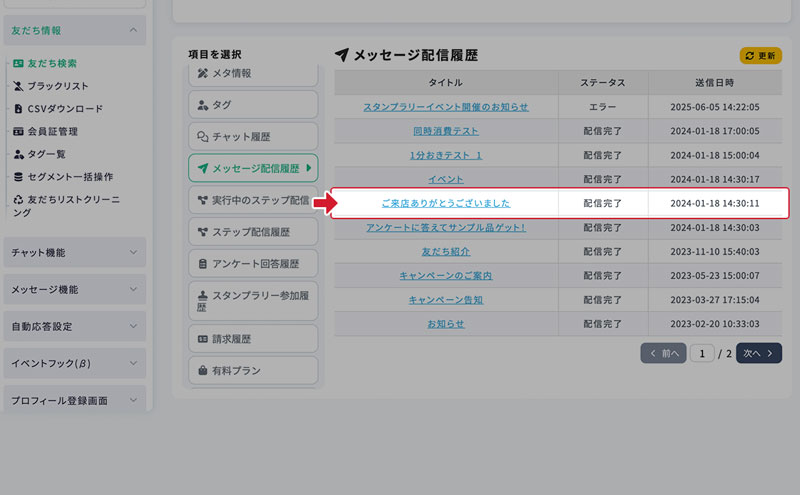Click the 前へ previous page button

[663, 353]
